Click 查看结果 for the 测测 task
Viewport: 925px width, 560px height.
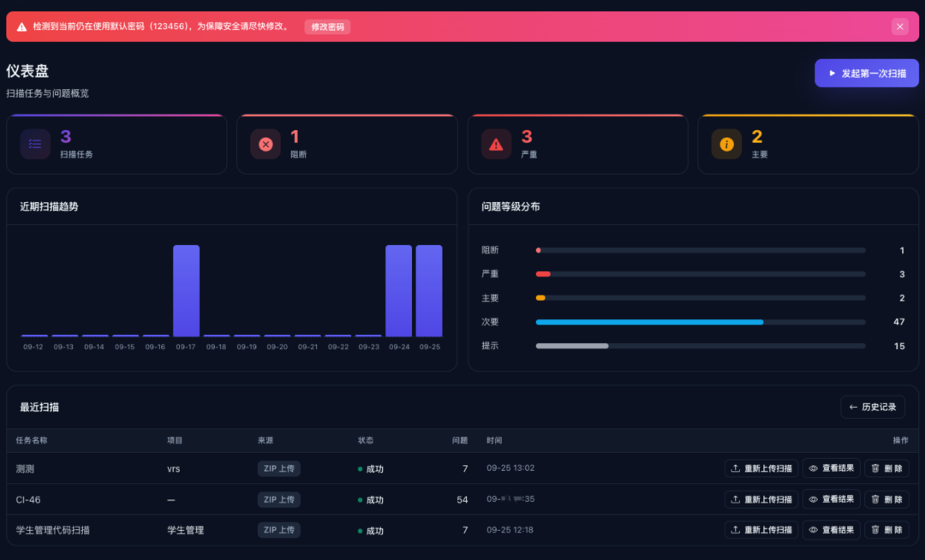tap(831, 468)
